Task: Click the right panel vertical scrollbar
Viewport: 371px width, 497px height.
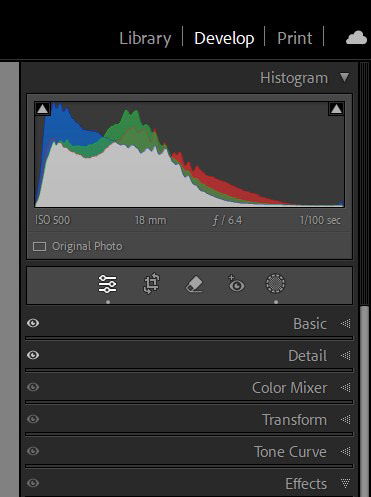Action: [x=365, y=400]
